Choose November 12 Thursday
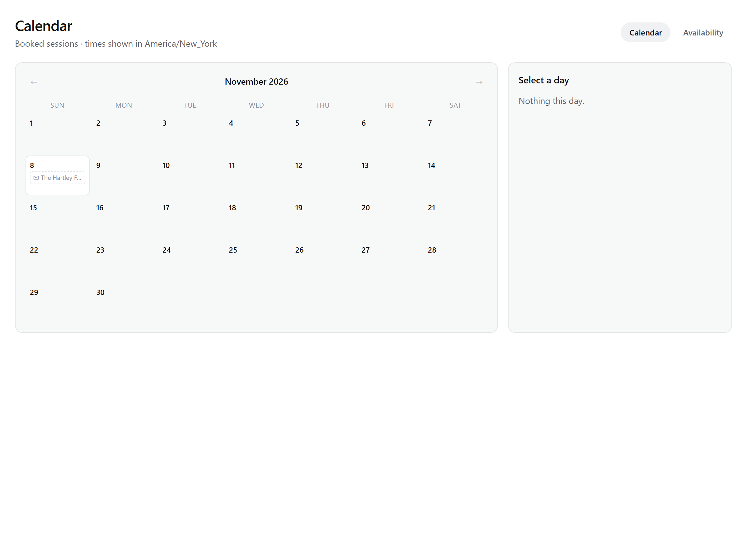The width and height of the screenshot is (747, 560). (x=323, y=175)
